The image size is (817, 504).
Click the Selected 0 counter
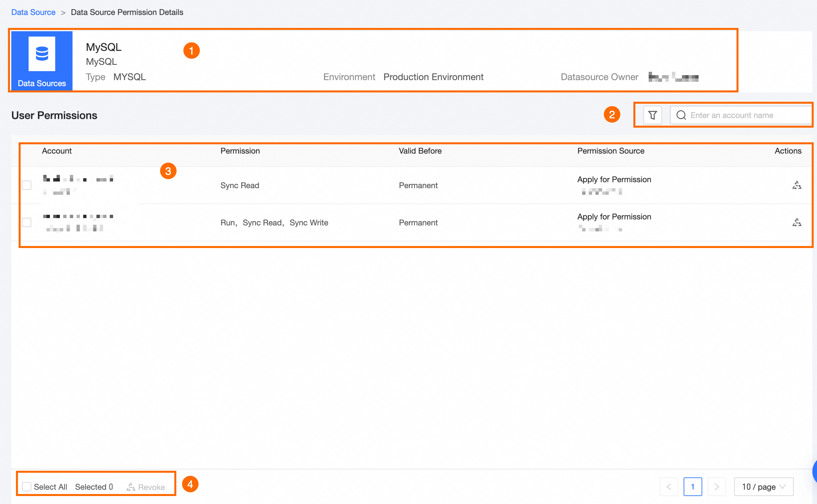94,487
